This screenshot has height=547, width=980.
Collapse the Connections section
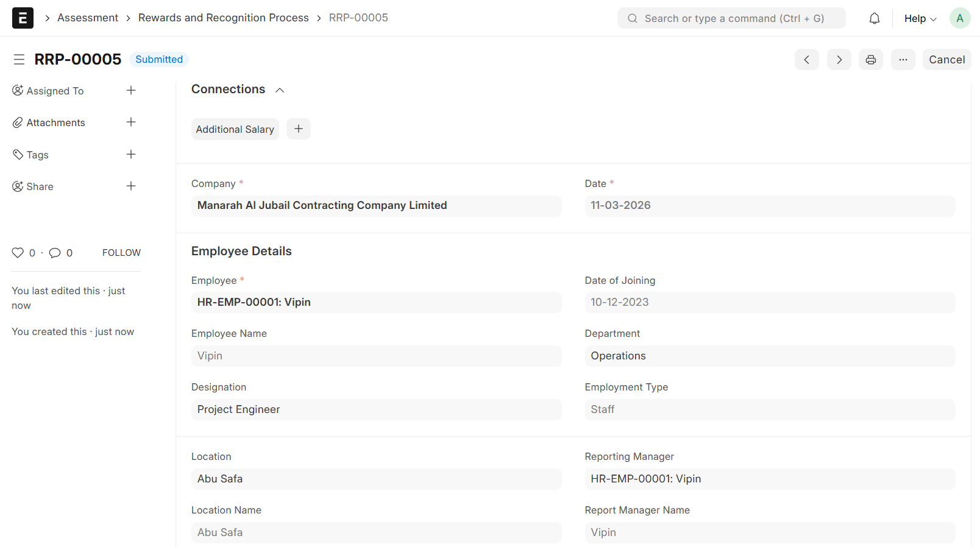coord(280,90)
